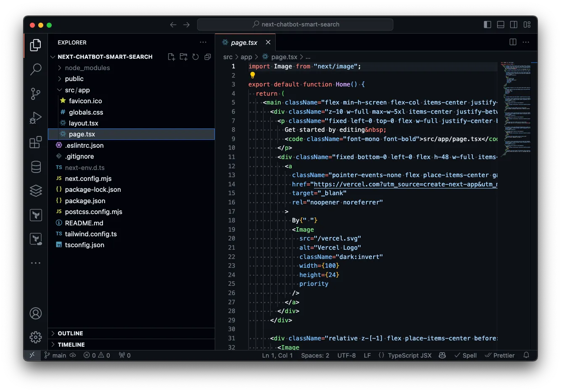Open the vercel.com href link in code
Screen dimensions: 561x392
(406, 184)
